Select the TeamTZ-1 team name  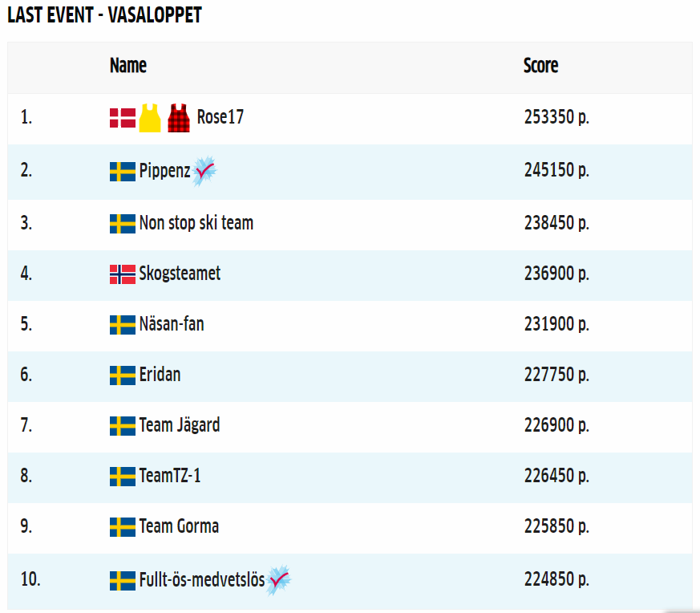[170, 476]
